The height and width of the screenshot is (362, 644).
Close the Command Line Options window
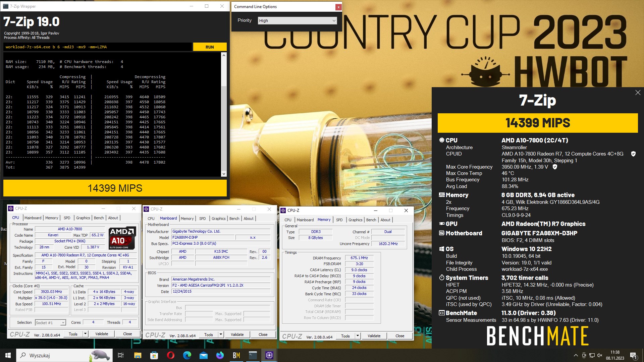[338, 7]
